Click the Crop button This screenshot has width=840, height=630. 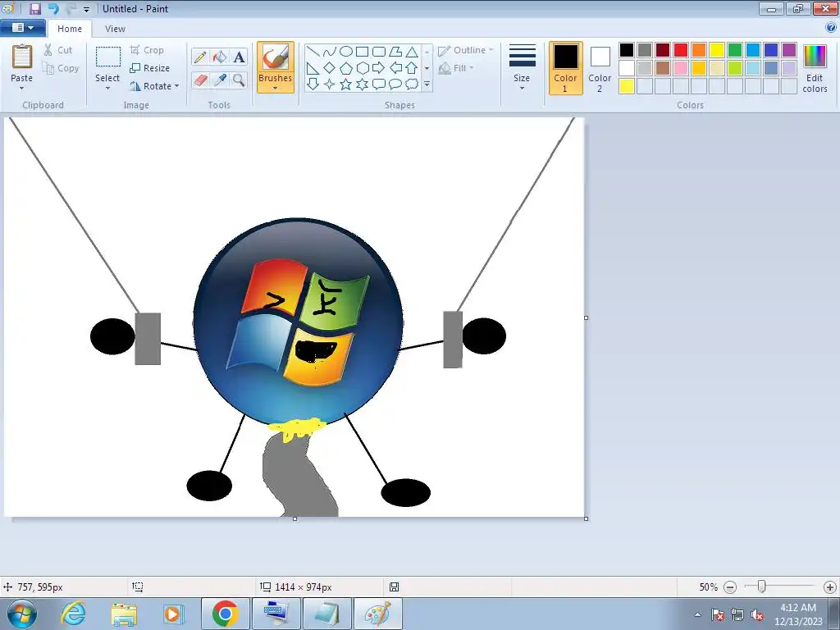coord(147,50)
